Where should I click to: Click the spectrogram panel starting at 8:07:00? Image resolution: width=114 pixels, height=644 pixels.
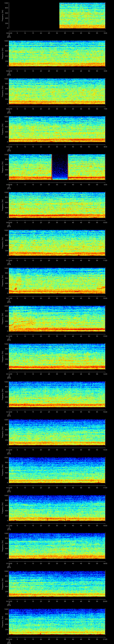pos(57,129)
